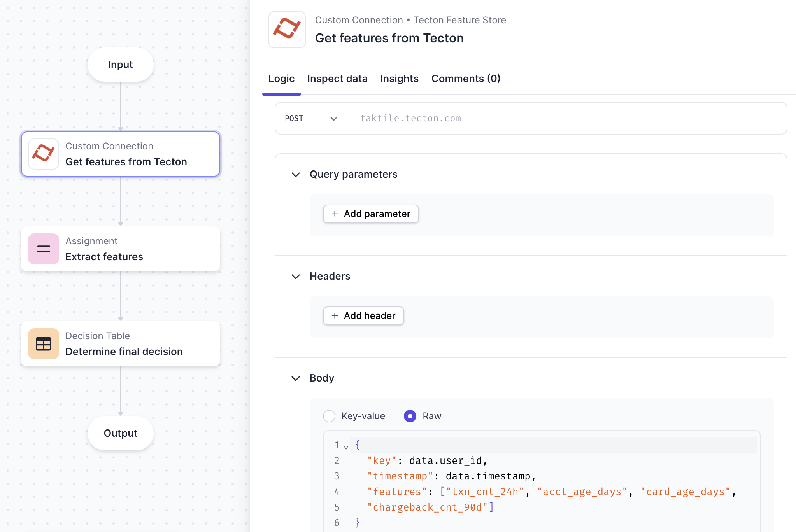Screen dimensions: 796x532
Task: Switch to the Inspect data tab
Action: 337,79
